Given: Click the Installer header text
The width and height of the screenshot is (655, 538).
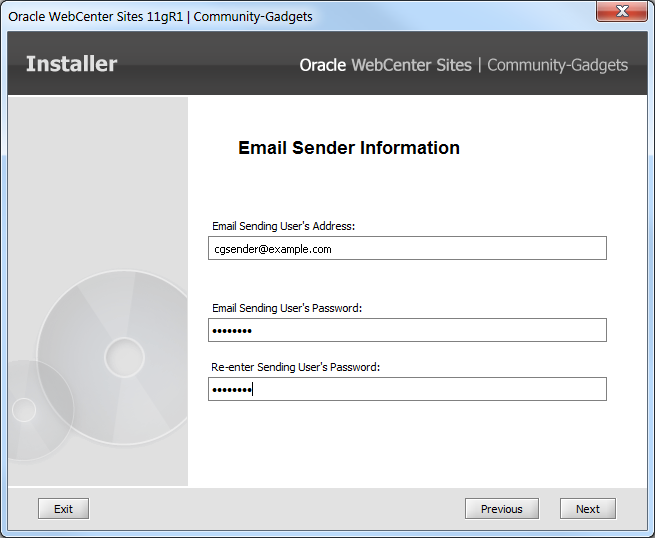Looking at the screenshot, I should coord(71,64).
